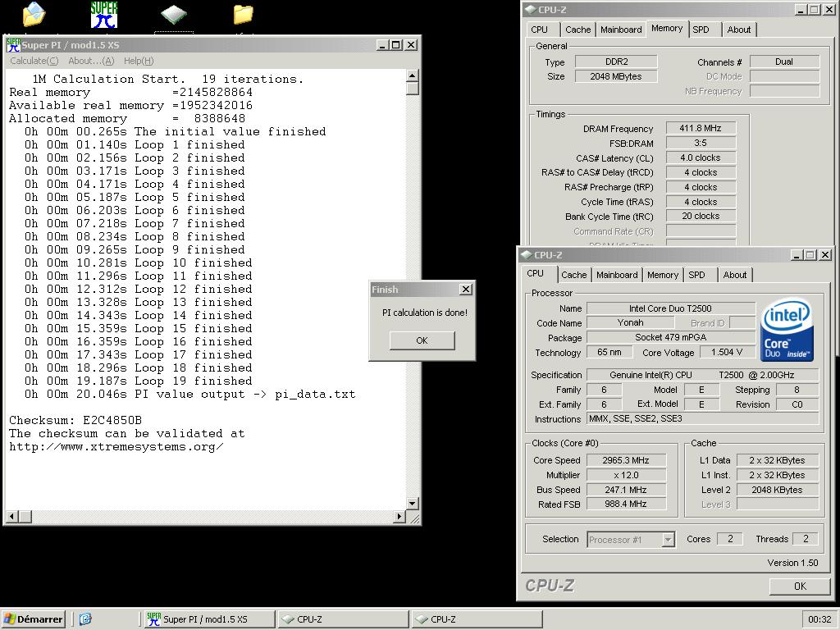Click Super PI horizontal scrollbar left arrow
840x630 pixels.
[13, 517]
